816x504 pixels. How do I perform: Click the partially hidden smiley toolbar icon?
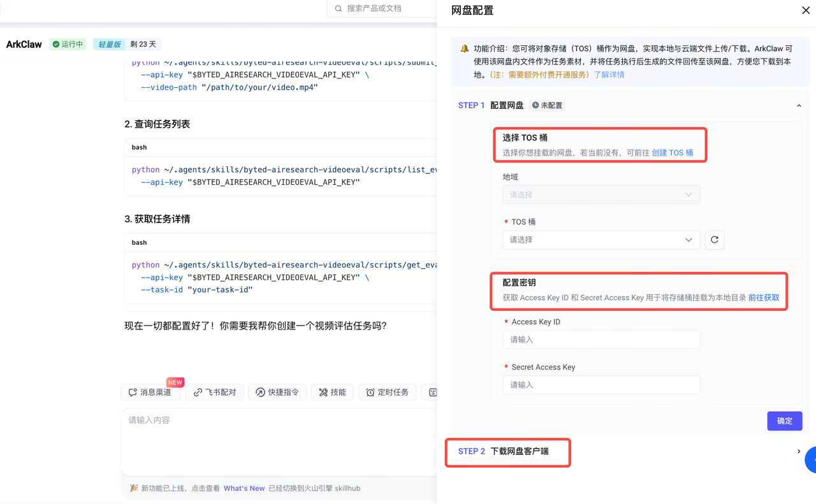pos(432,392)
